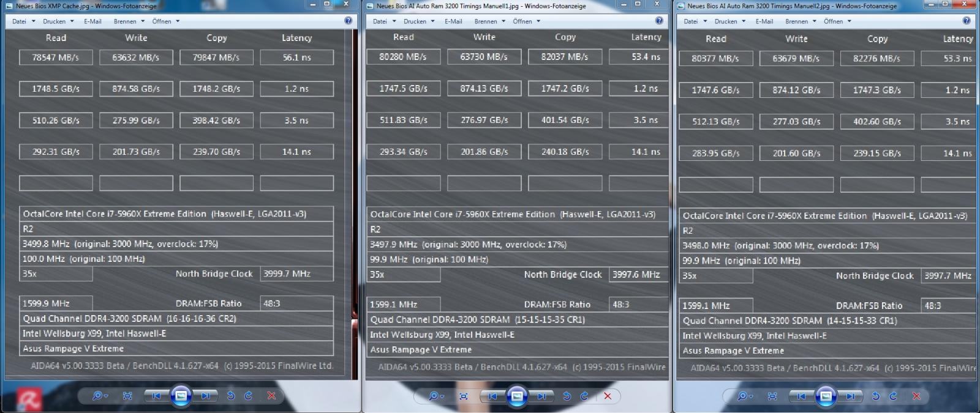Click the red Avira icon at bottom left
Viewport: 980px width, 413px height.
28,401
